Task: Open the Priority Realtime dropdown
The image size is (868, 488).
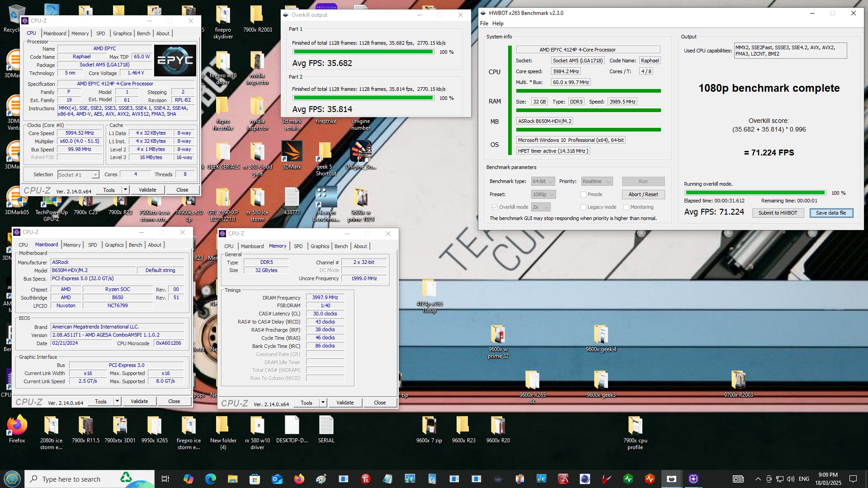Action: tap(596, 181)
